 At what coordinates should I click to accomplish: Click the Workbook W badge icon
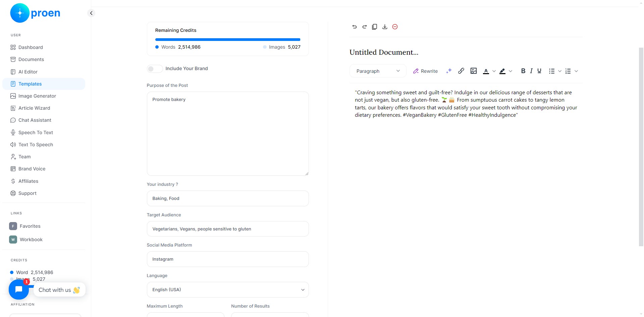[x=13, y=240]
